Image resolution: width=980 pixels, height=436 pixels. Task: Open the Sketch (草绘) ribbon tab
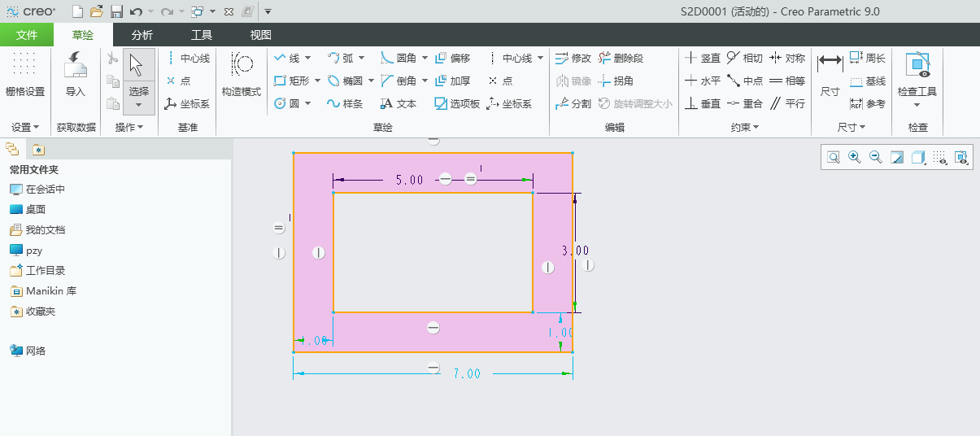click(82, 35)
